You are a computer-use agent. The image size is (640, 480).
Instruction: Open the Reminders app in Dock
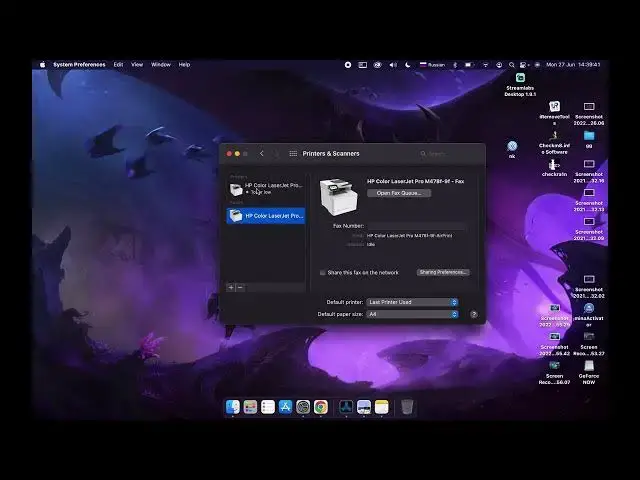(x=268, y=407)
